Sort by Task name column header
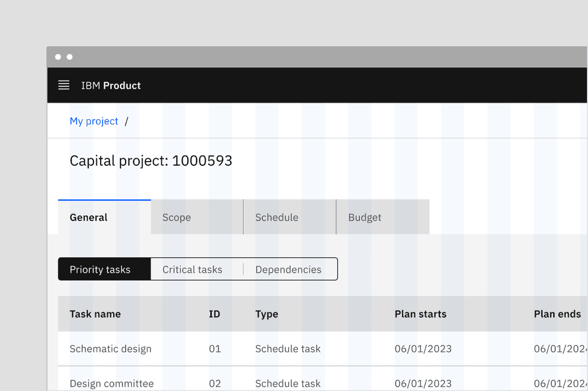 (95, 314)
